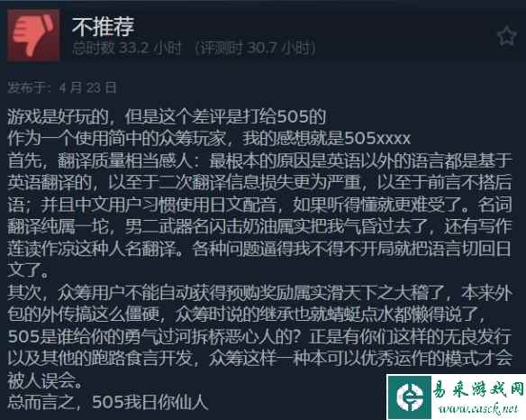Click the line starting 英语翻译的

(x=259, y=183)
